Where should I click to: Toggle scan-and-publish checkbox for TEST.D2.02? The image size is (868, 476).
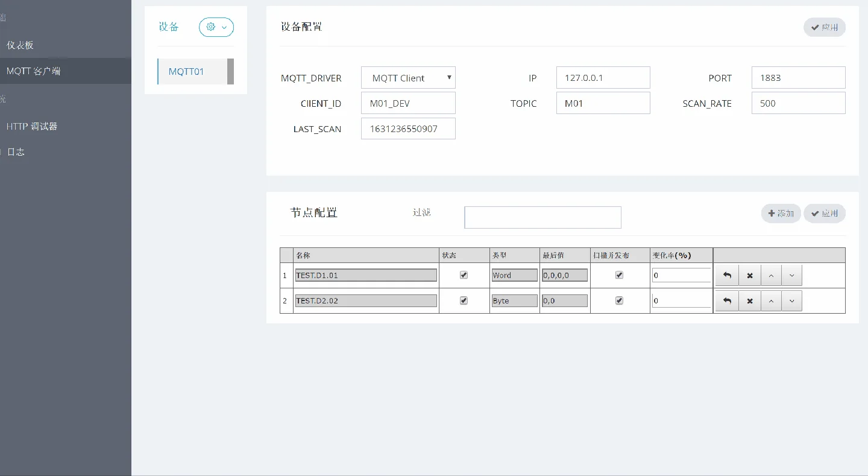coord(619,300)
